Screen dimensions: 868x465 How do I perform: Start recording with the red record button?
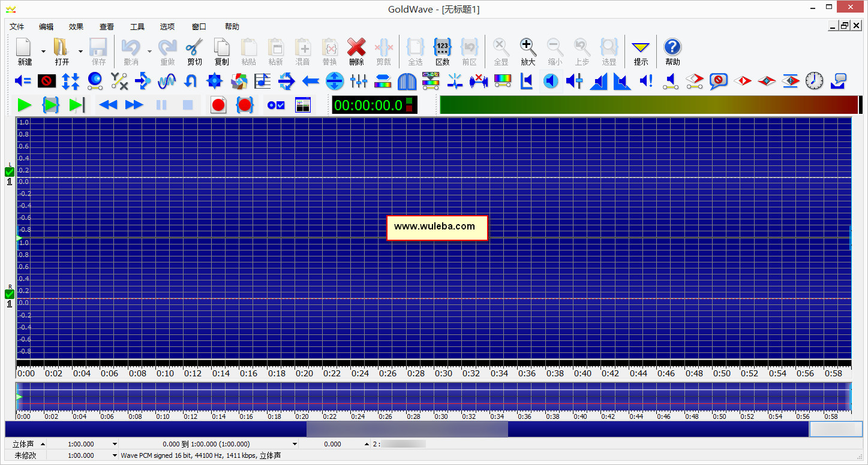click(x=218, y=105)
